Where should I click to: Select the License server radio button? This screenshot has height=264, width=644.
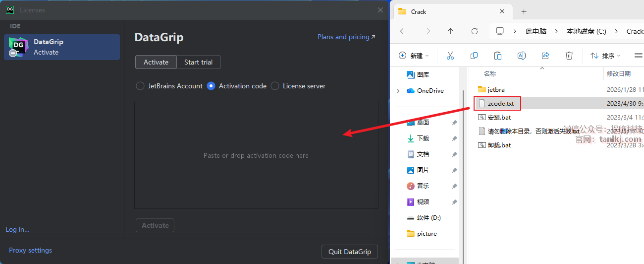tap(275, 86)
